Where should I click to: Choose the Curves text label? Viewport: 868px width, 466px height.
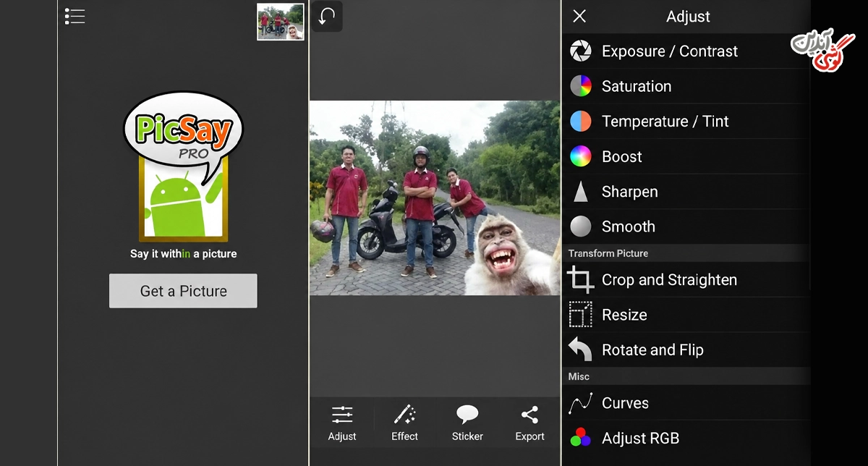[x=625, y=403]
